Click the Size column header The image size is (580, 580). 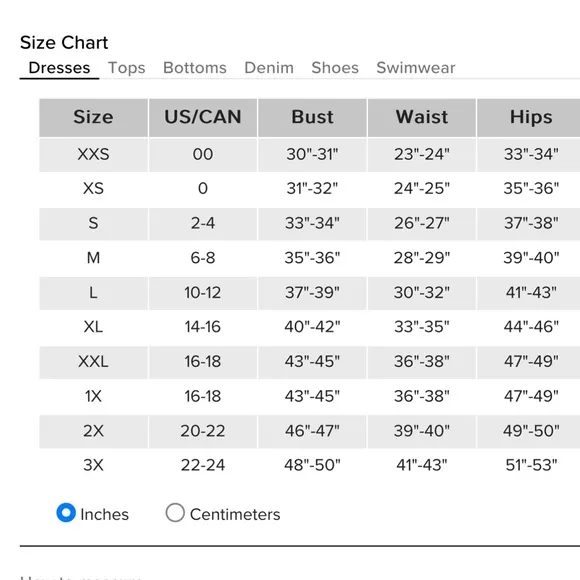pos(93,118)
